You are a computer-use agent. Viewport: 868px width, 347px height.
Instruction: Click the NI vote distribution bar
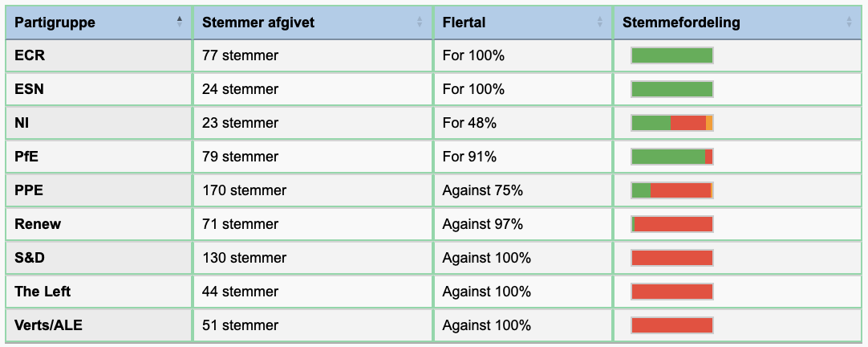(672, 123)
